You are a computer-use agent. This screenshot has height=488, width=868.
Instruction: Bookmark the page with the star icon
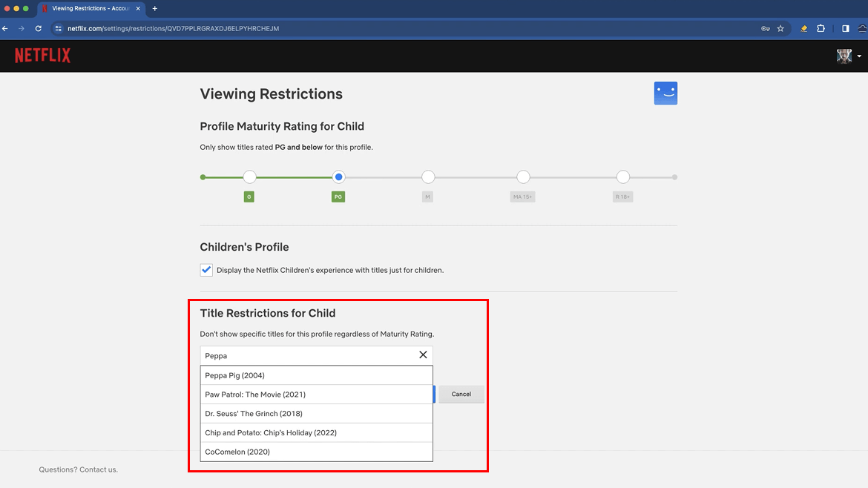(x=780, y=28)
